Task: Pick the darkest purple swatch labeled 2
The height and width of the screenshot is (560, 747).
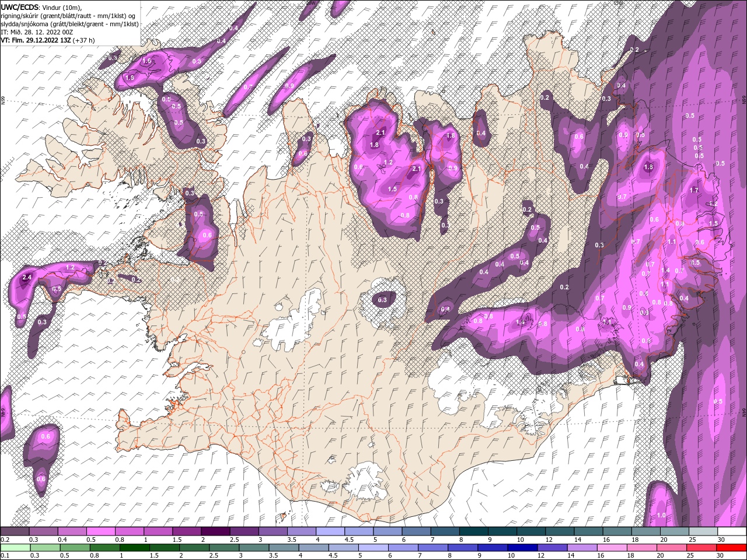Action: click(x=215, y=531)
